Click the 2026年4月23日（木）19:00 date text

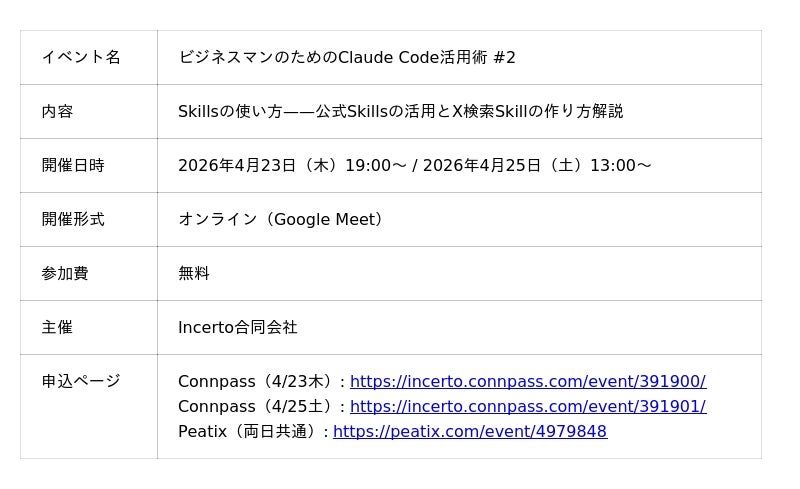click(x=284, y=165)
